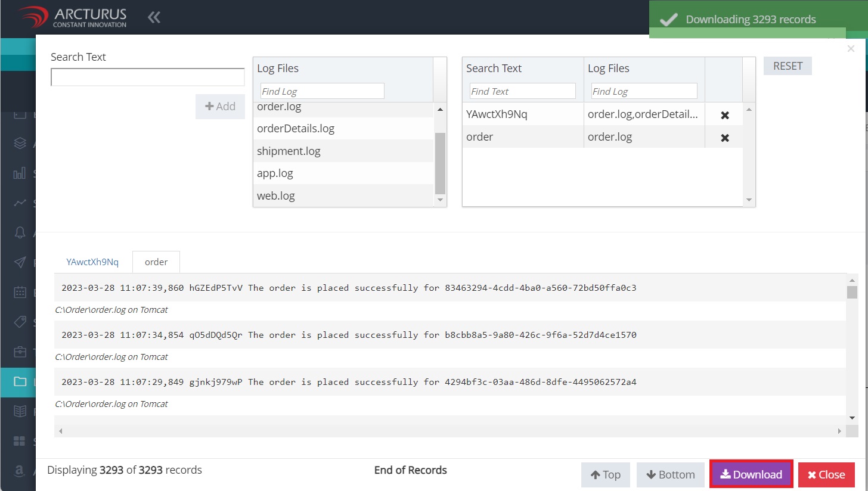The width and height of the screenshot is (868, 491).
Task: Open the book sidebar icon
Action: (20, 411)
